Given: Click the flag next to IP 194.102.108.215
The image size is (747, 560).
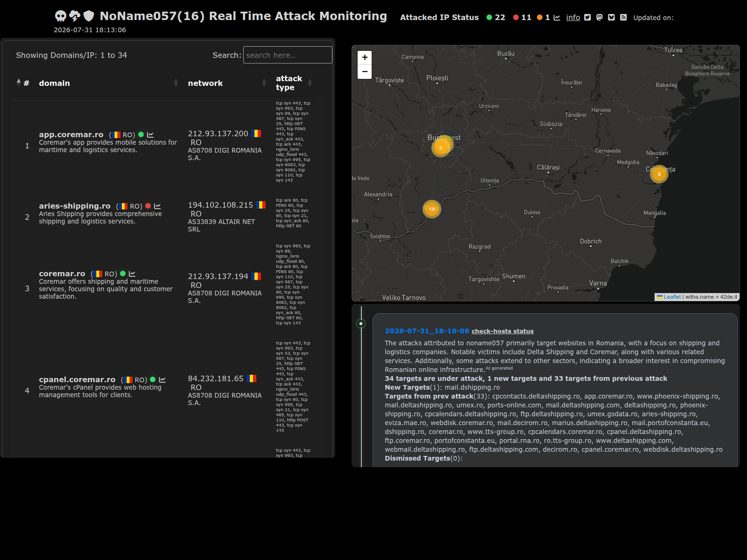Looking at the screenshot, I should (261, 205).
